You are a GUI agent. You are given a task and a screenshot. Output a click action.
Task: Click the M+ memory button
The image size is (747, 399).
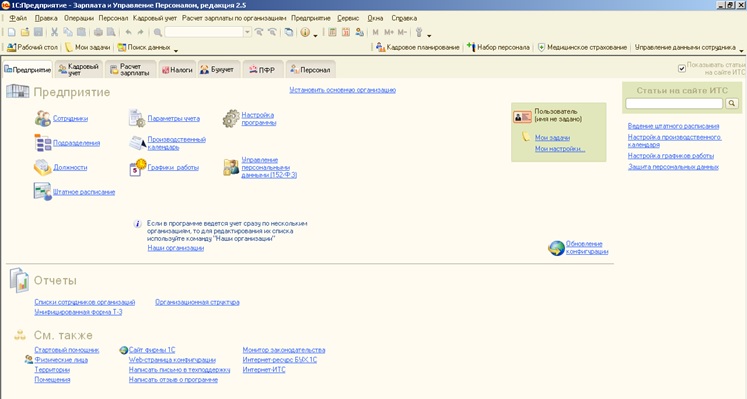389,32
